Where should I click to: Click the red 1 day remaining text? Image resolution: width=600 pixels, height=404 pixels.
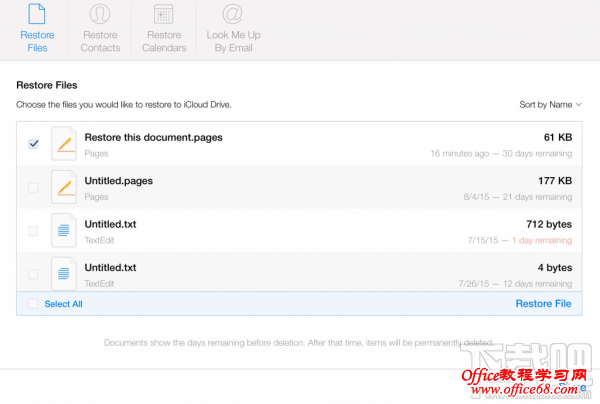(x=542, y=240)
